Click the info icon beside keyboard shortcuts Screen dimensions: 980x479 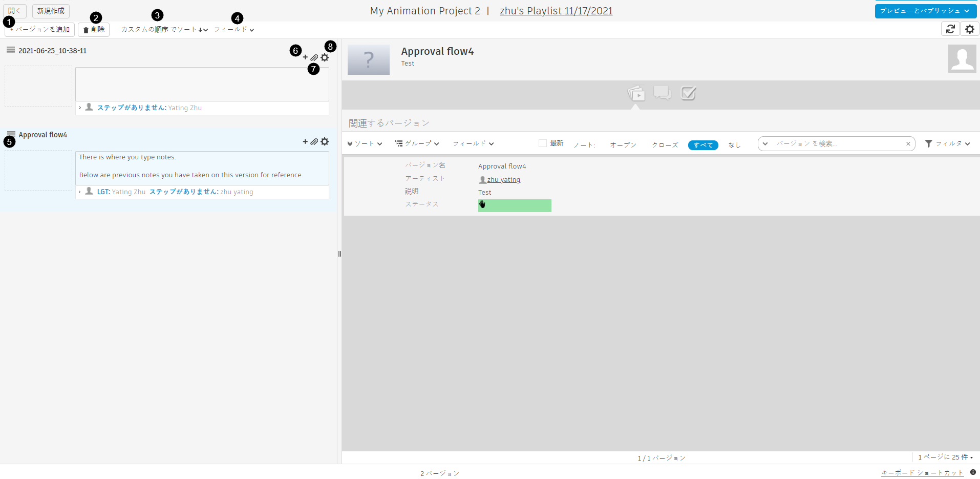pos(973,472)
